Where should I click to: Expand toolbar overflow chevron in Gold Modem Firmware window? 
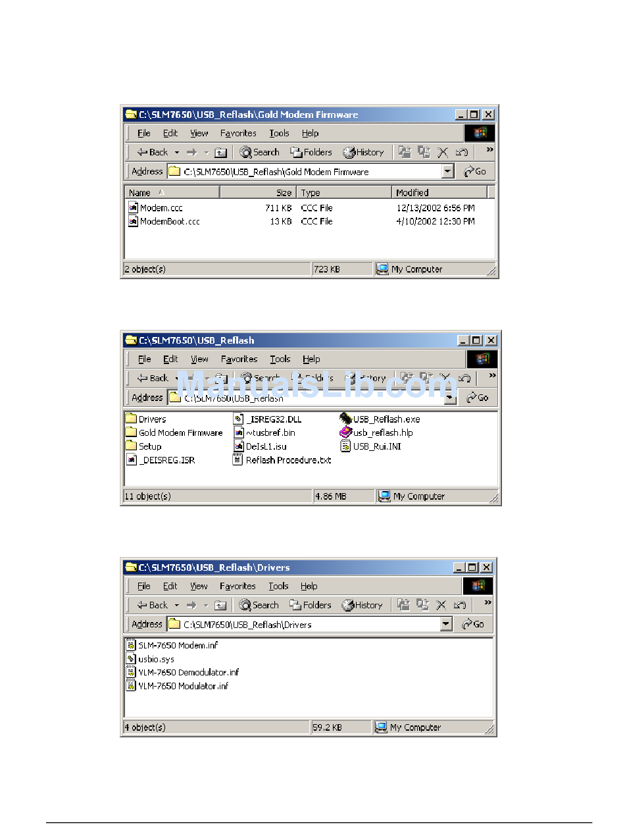point(489,150)
